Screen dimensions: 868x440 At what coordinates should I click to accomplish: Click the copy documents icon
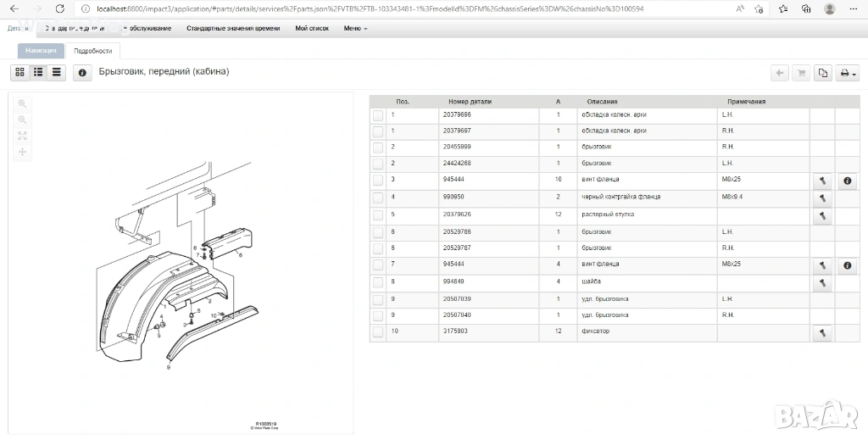822,73
